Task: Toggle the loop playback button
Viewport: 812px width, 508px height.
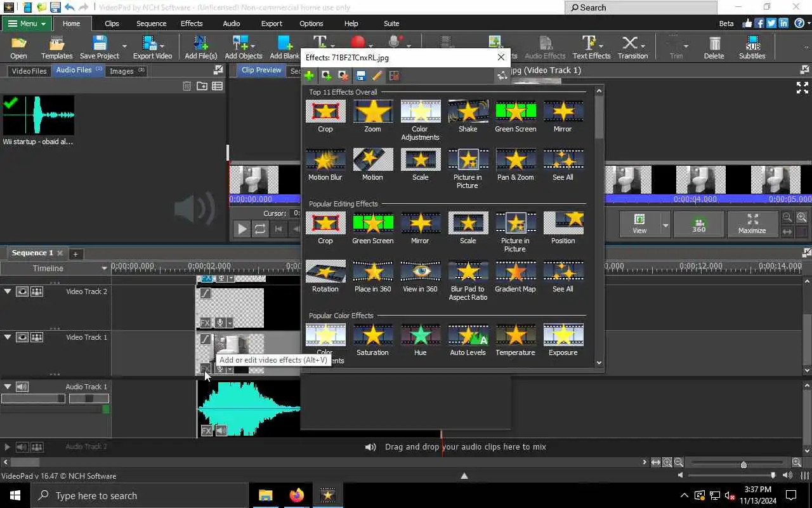Action: tap(260, 229)
